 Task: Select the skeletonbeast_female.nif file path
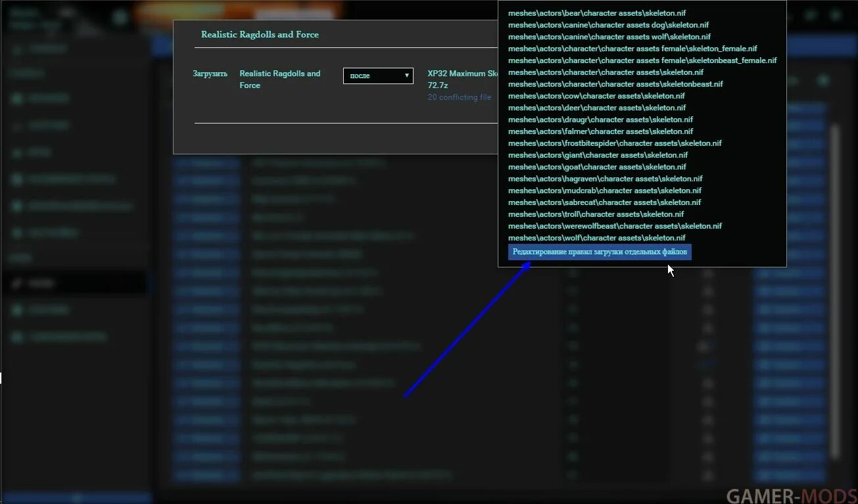642,60
